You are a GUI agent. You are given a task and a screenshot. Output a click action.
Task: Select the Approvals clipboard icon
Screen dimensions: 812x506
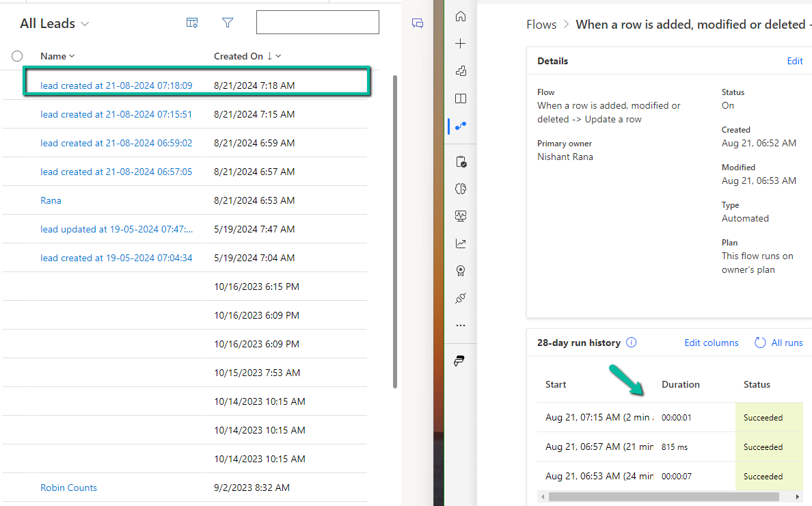[461, 161]
